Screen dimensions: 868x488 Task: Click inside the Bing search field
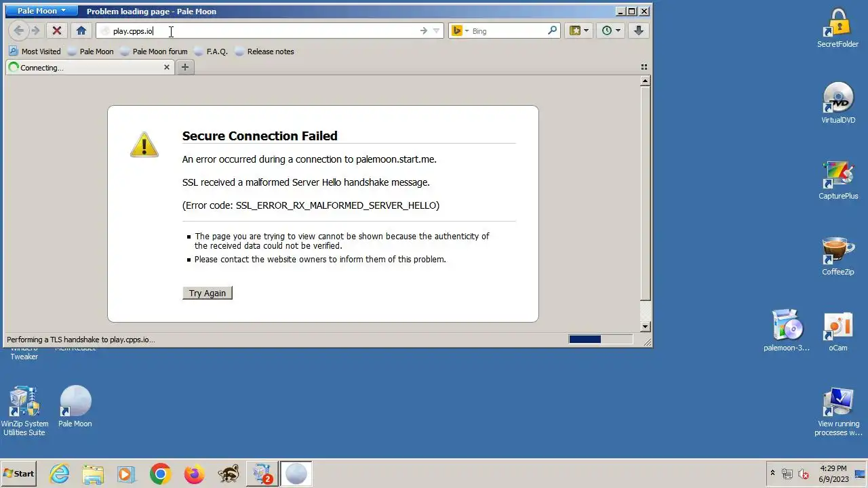[x=509, y=30]
